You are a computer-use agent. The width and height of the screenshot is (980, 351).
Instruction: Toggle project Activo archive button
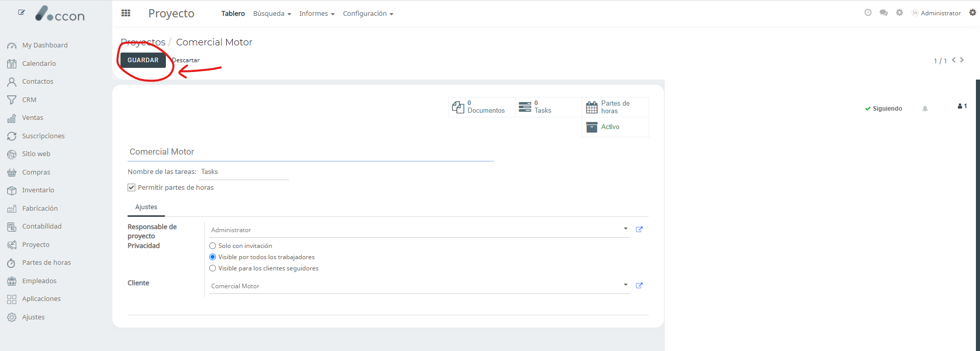point(615,127)
